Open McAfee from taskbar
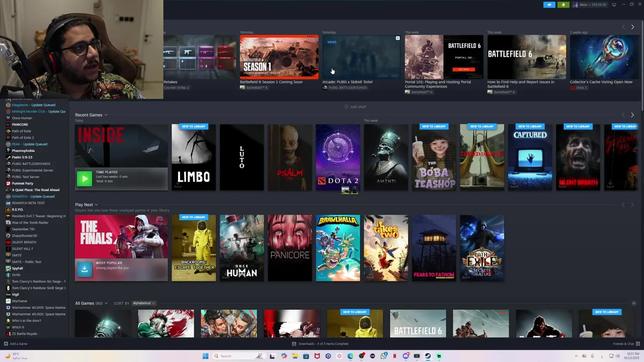This screenshot has width=644, height=362. [x=317, y=356]
